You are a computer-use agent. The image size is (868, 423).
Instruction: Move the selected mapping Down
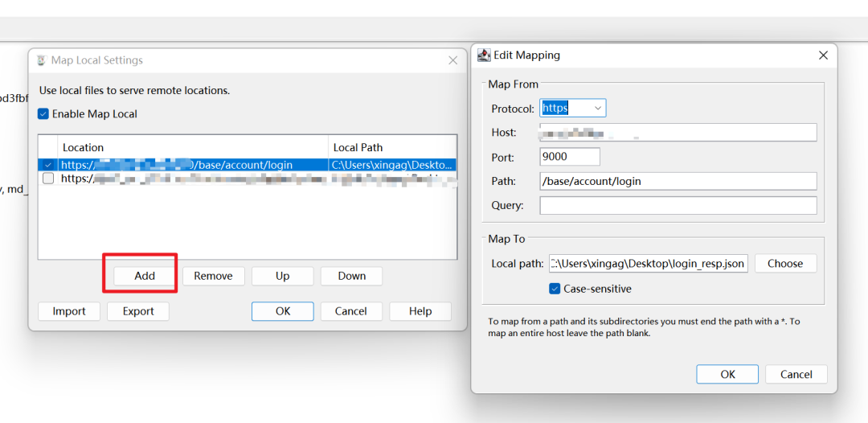click(351, 276)
